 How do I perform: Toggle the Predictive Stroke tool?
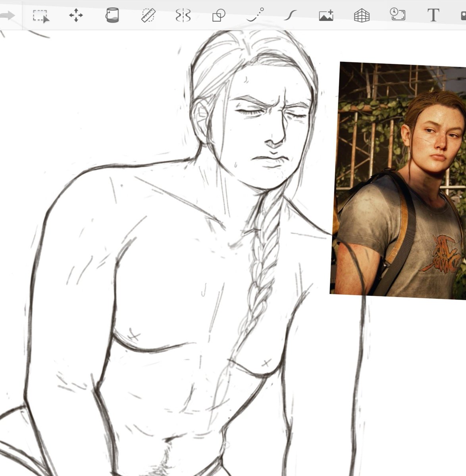click(254, 15)
